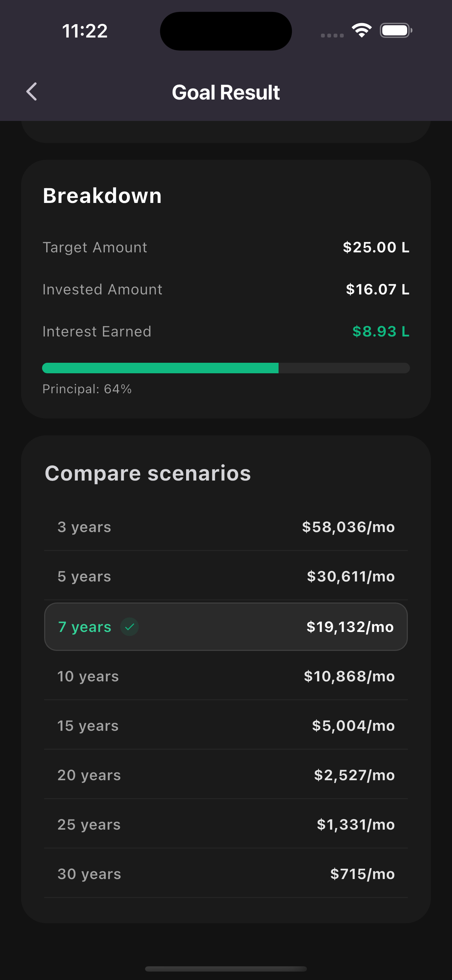Select the 30 years scenario row

(226, 874)
